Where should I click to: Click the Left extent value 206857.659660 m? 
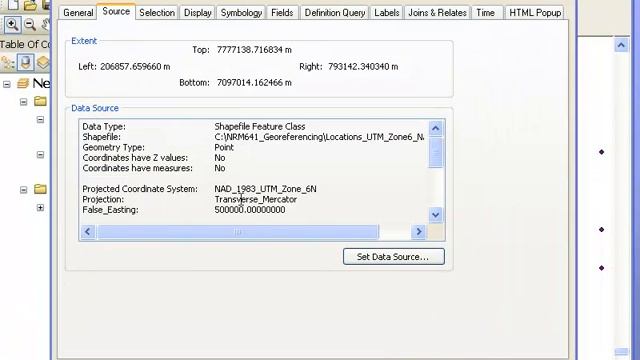[x=135, y=67]
